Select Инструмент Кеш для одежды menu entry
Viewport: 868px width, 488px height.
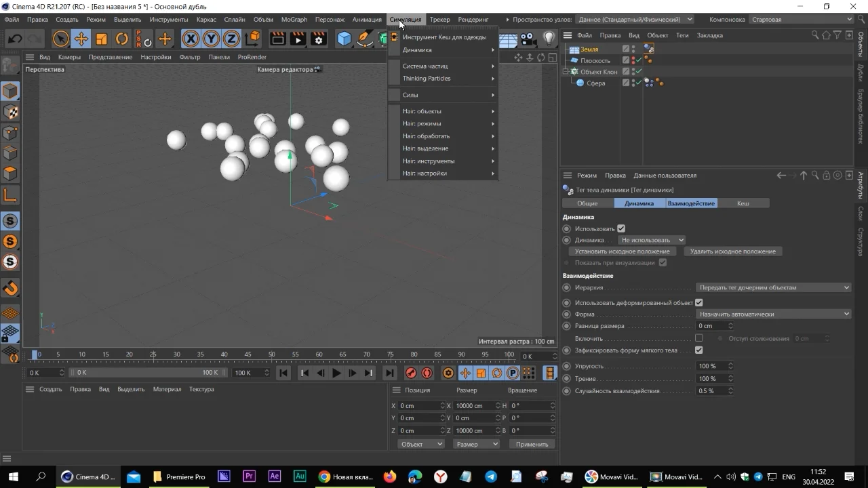click(443, 37)
